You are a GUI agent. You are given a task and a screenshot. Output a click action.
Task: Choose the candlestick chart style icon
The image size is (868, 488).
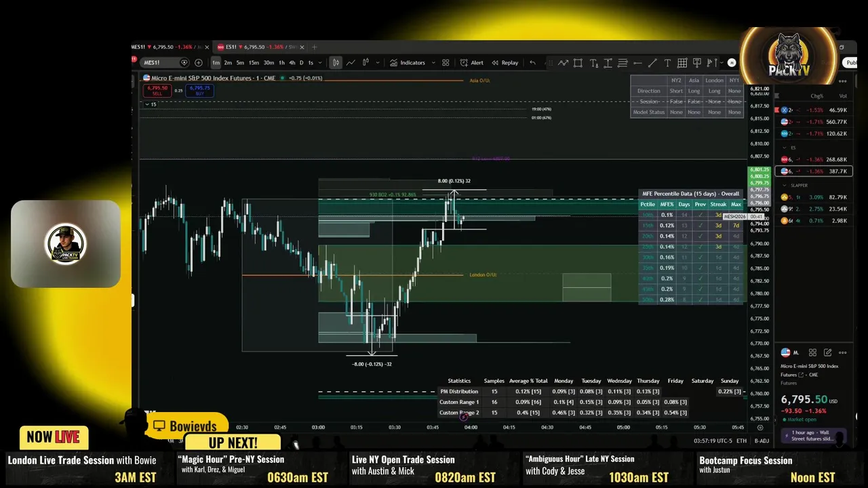[336, 62]
